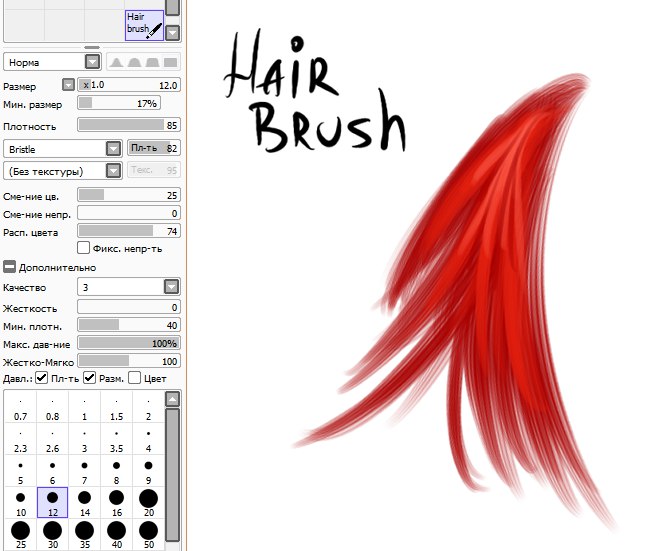Select brush size 40
The image size is (650, 551).
[116, 535]
